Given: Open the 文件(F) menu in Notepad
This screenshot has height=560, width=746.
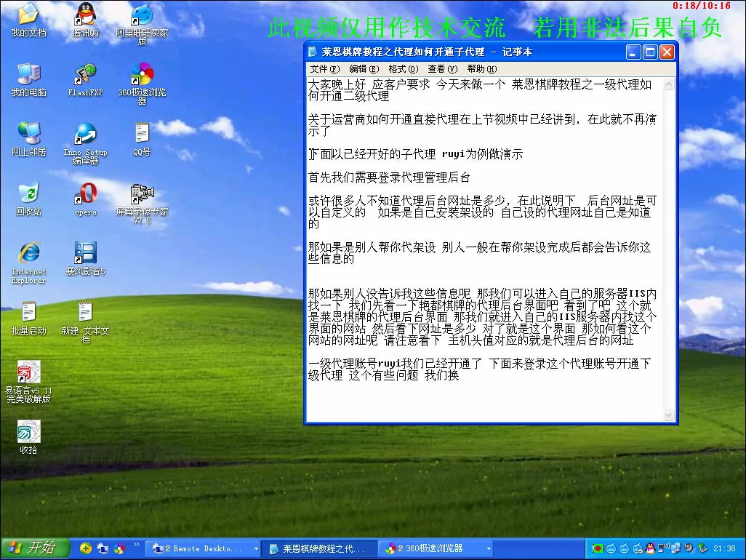Looking at the screenshot, I should pos(324,69).
